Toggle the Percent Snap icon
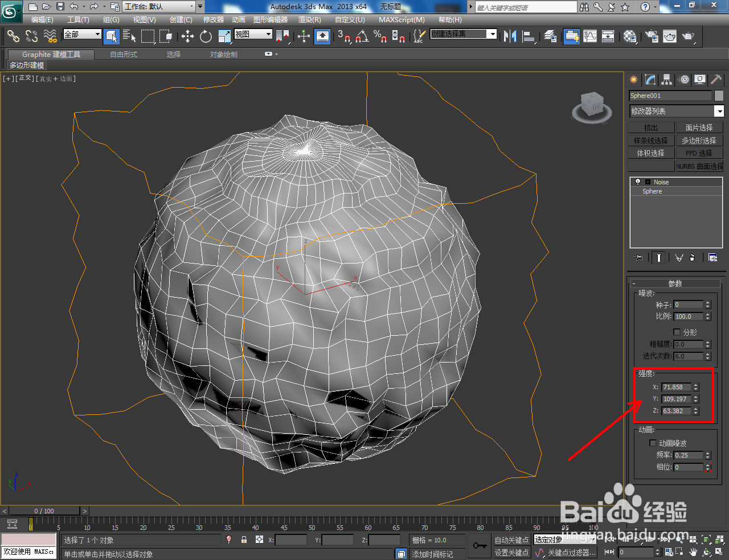 tap(380, 36)
